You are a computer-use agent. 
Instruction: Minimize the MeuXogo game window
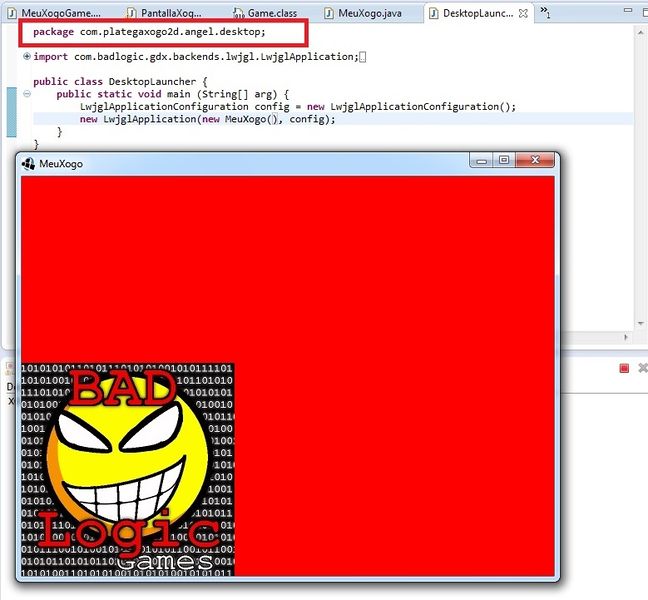pos(481,160)
